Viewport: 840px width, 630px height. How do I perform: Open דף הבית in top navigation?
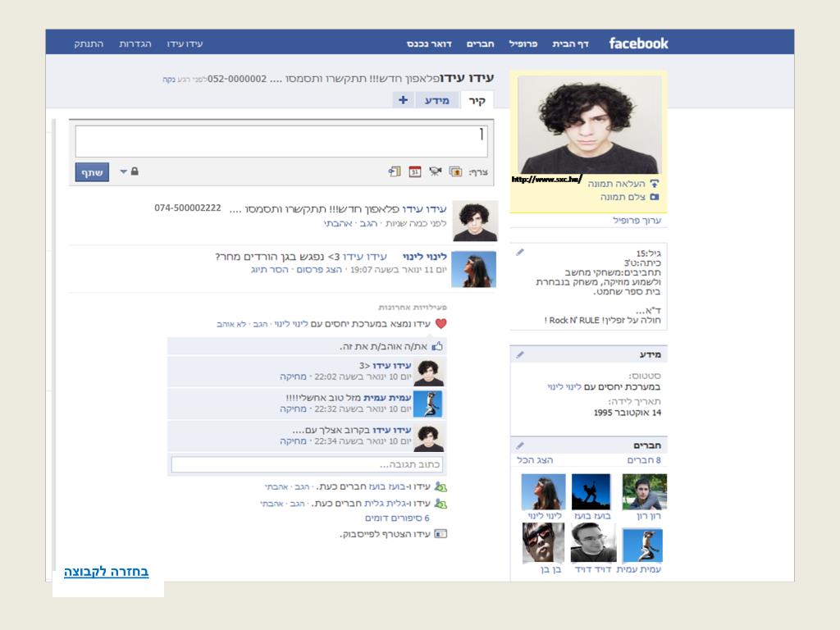(571, 44)
